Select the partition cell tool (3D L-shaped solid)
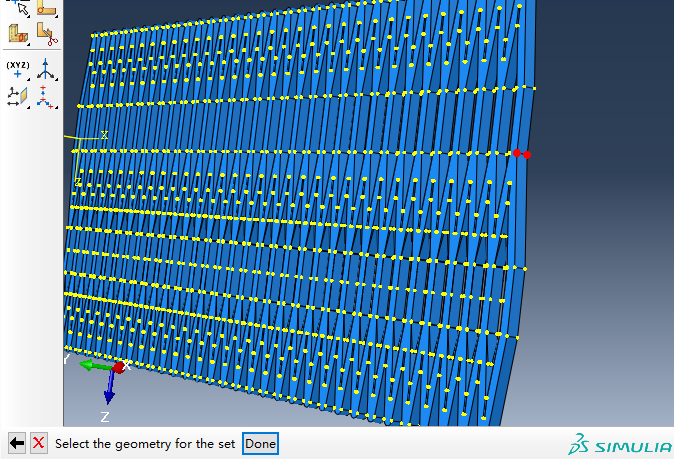 (18, 34)
